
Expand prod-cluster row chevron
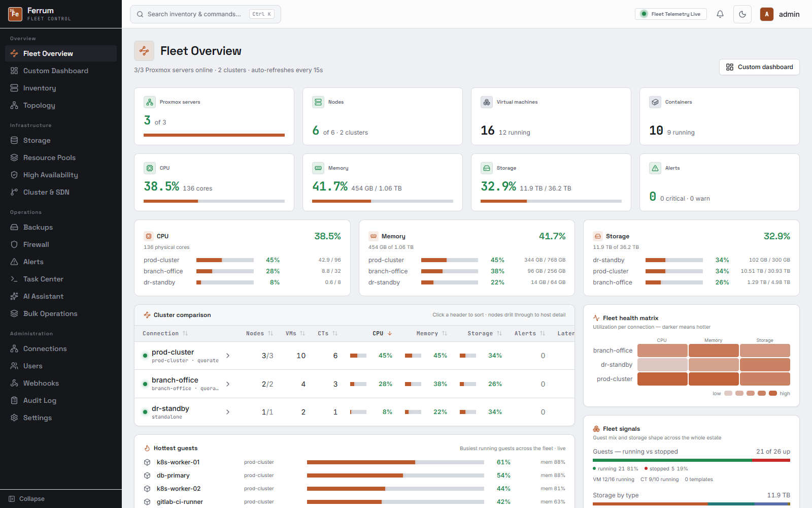pos(228,356)
